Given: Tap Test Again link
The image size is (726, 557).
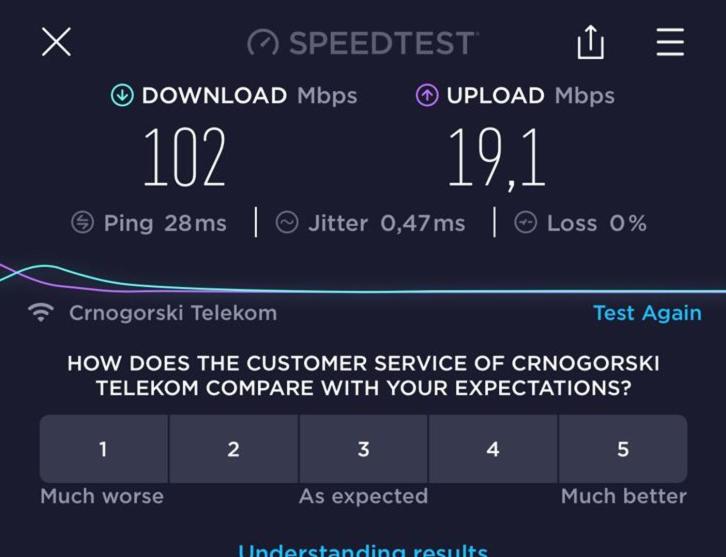Looking at the screenshot, I should click(x=647, y=313).
